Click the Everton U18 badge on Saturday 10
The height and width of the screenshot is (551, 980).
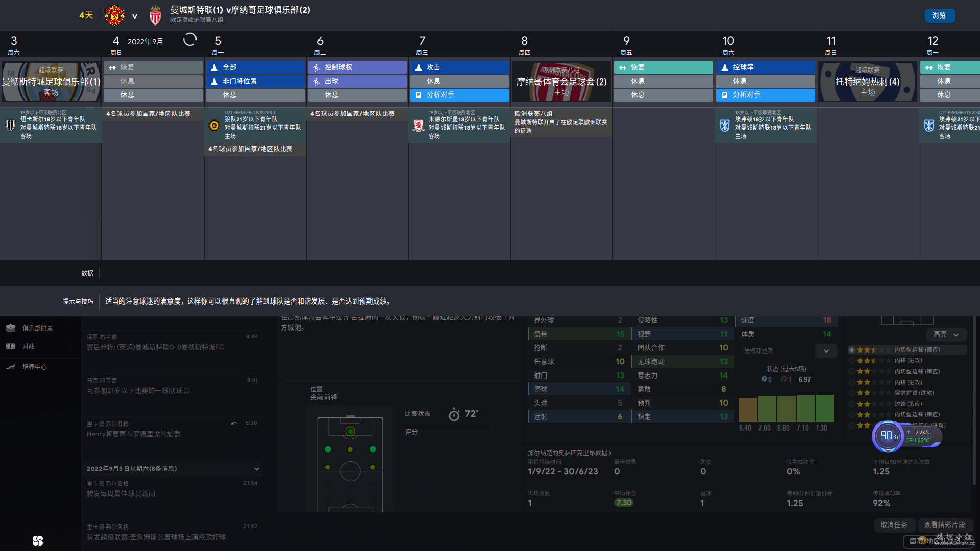725,125
